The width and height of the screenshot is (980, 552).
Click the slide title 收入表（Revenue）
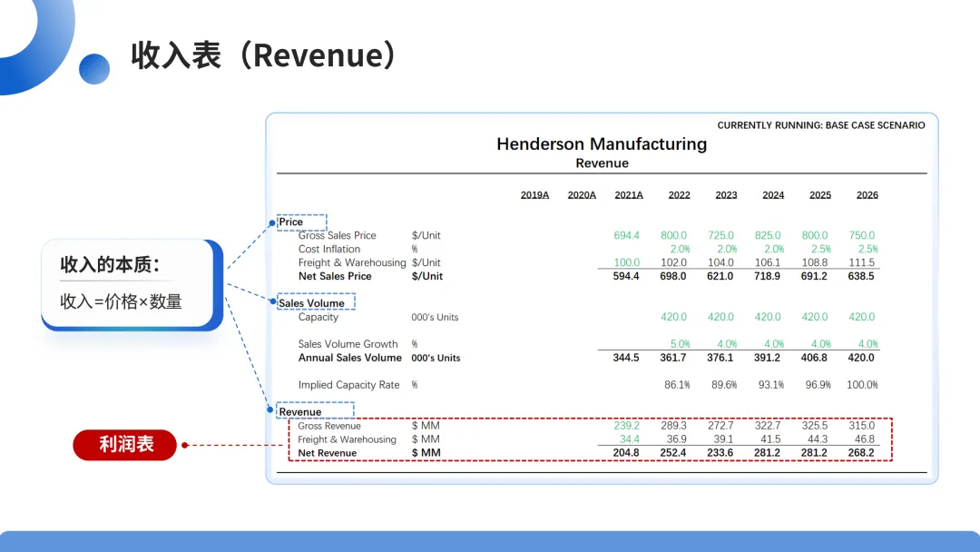pyautogui.click(x=263, y=55)
